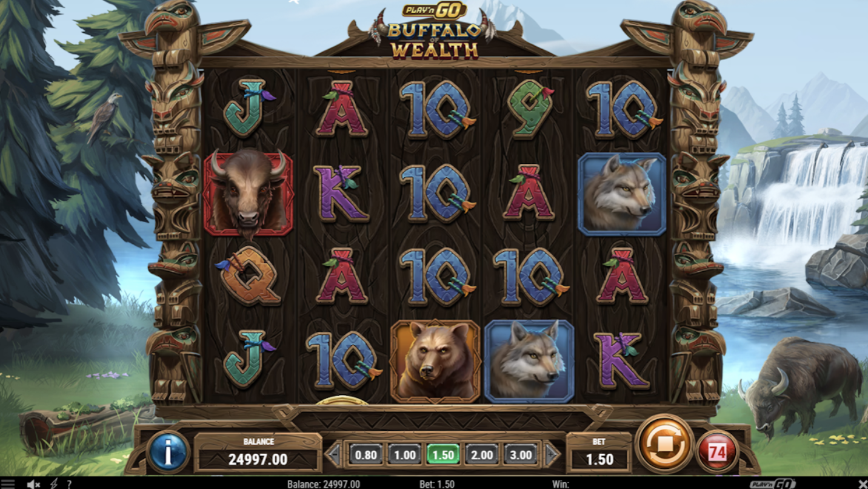Select the 1.00 bet value

[404, 454]
